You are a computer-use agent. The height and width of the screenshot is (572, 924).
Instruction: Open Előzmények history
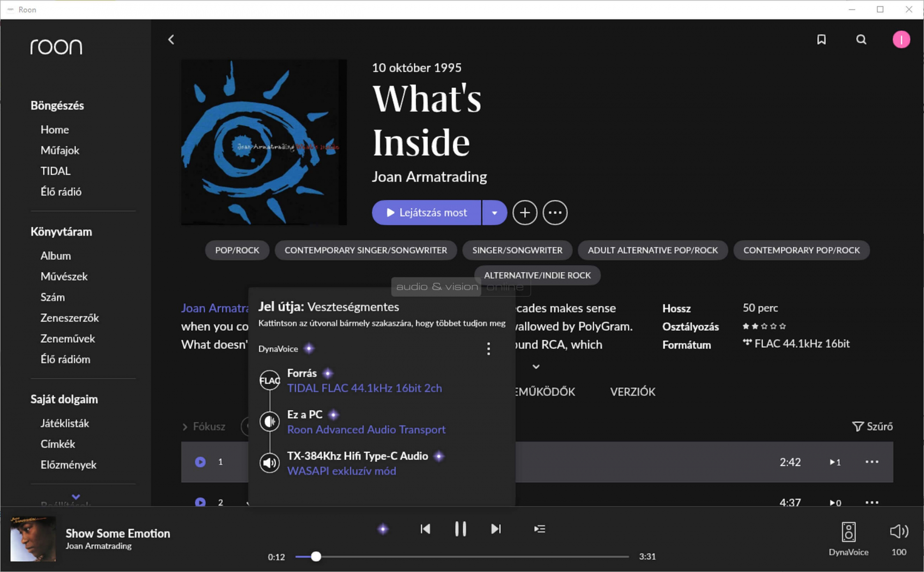(x=68, y=465)
